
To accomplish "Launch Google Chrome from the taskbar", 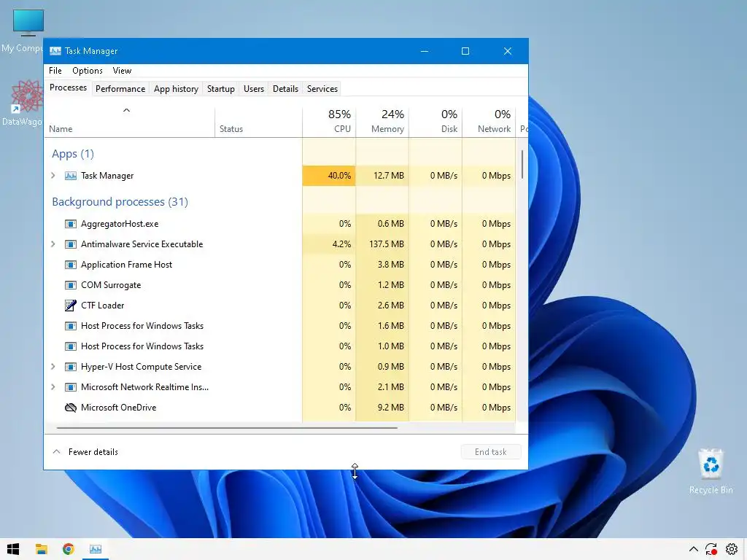I will (68, 549).
